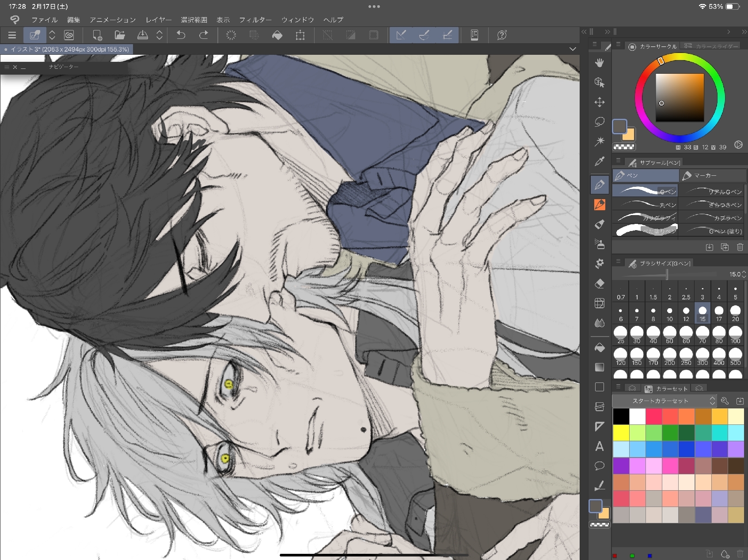Select the Text tool (A icon)
The height and width of the screenshot is (560, 748).
tap(600, 446)
